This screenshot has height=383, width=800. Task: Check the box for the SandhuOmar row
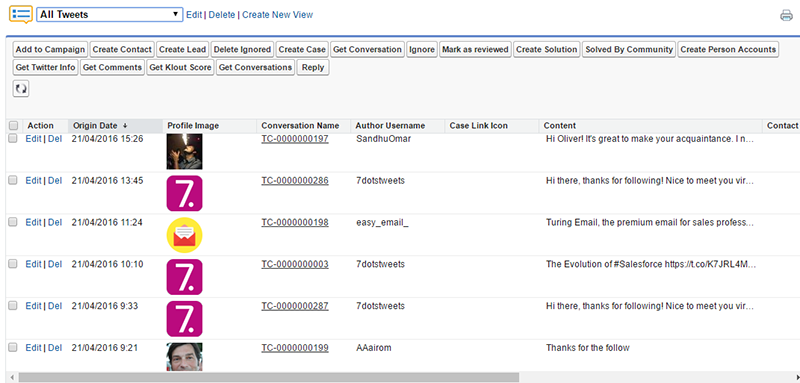tap(13, 139)
